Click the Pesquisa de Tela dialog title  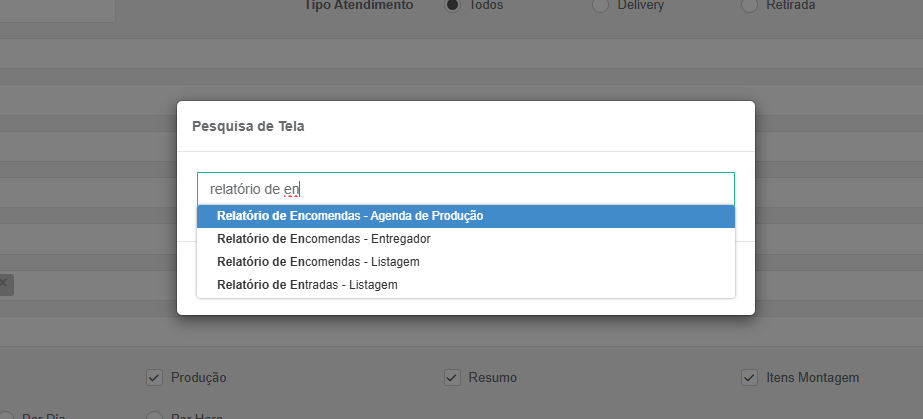click(x=248, y=127)
